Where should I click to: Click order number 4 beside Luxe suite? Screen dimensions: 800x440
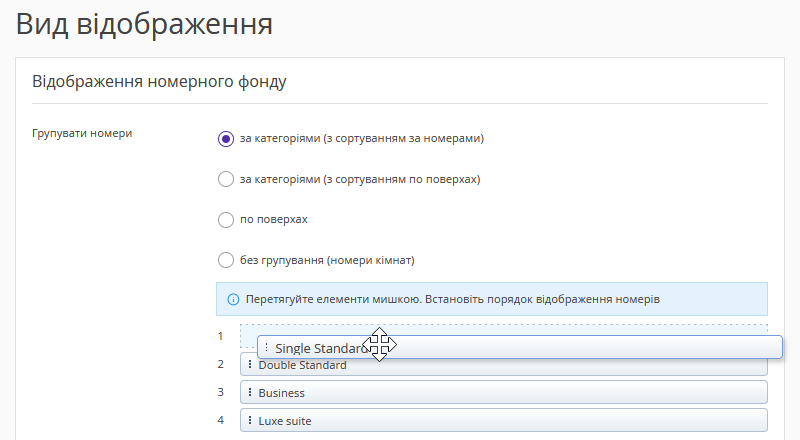pyautogui.click(x=221, y=420)
